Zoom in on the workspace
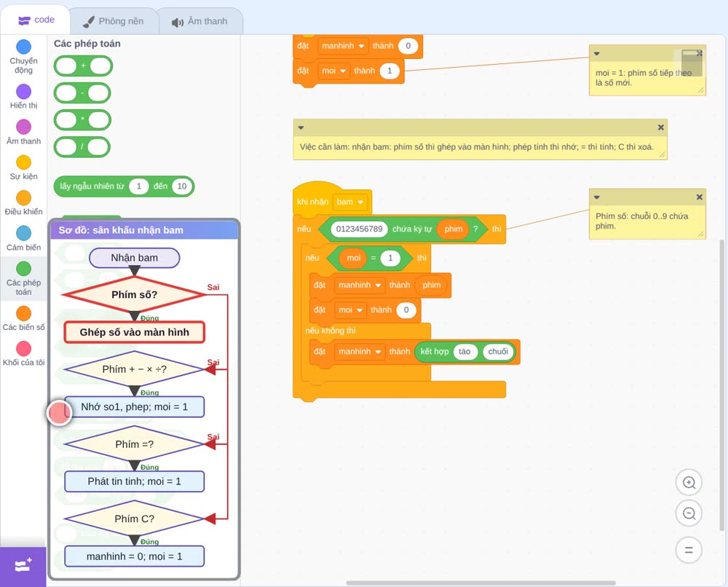The image size is (728, 587). tap(689, 483)
